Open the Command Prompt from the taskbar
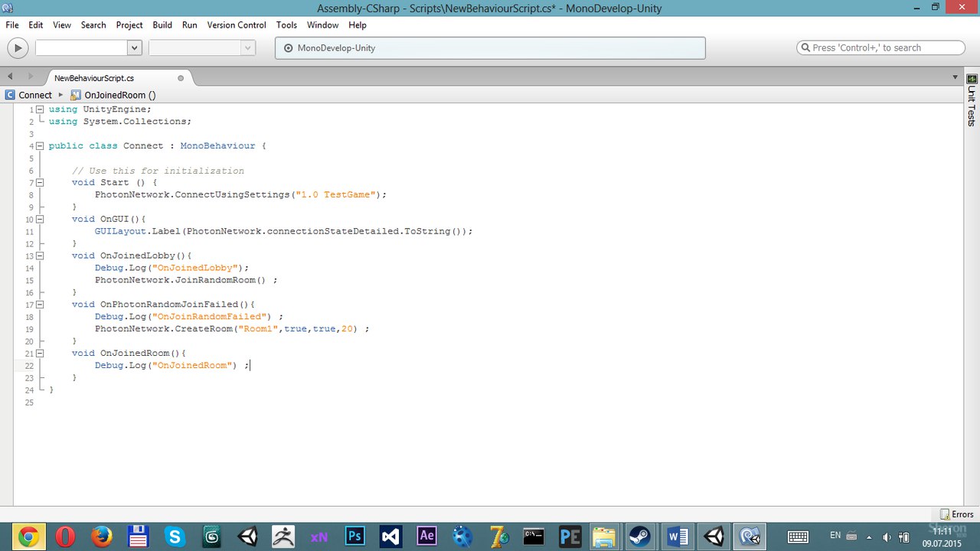The height and width of the screenshot is (551, 980). coord(534,536)
